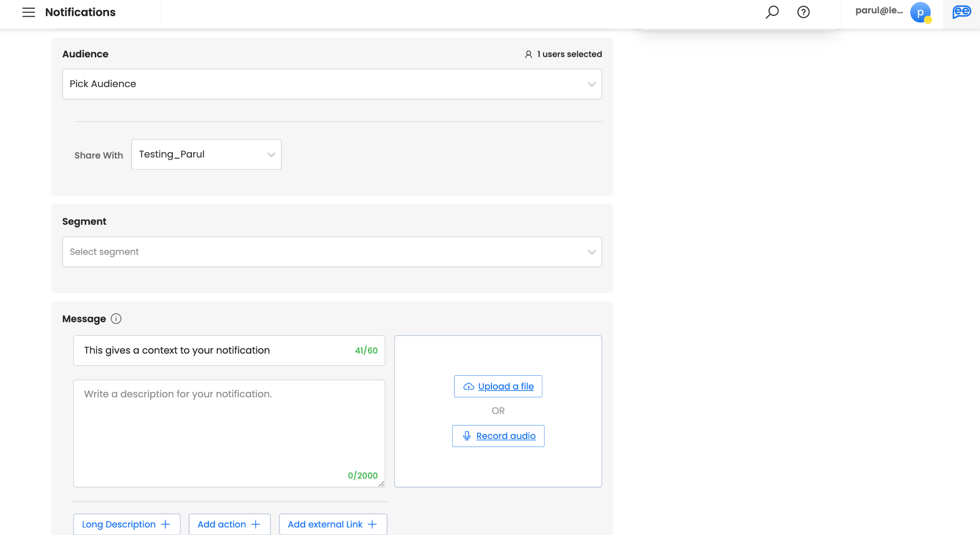Expand the Pick Audience dropdown
This screenshot has height=535, width=980.
[x=332, y=84]
